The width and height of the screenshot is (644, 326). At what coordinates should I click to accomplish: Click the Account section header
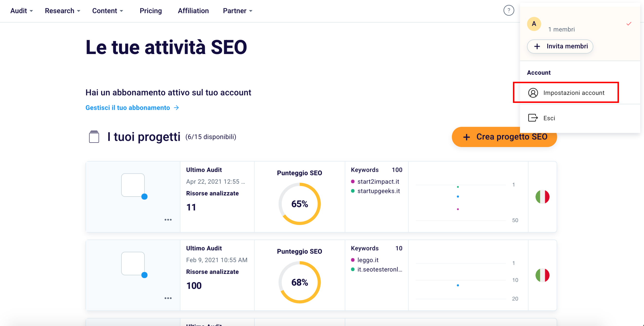click(538, 72)
